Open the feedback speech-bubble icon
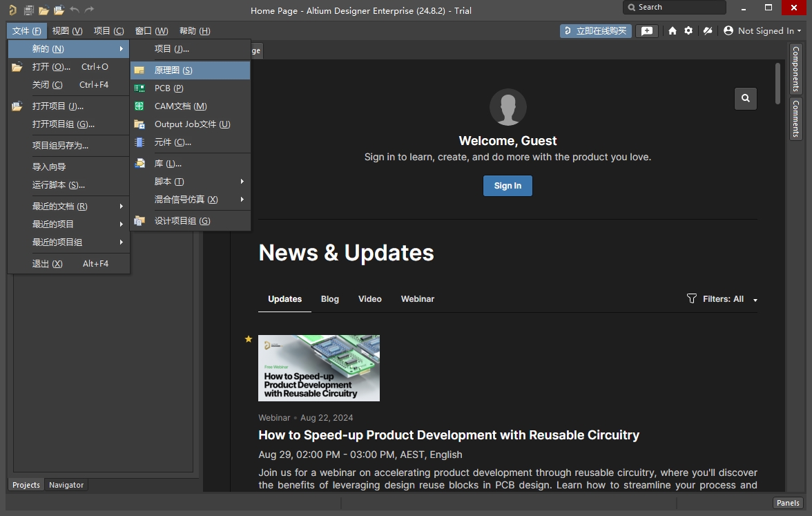The width and height of the screenshot is (812, 516). pos(647,31)
